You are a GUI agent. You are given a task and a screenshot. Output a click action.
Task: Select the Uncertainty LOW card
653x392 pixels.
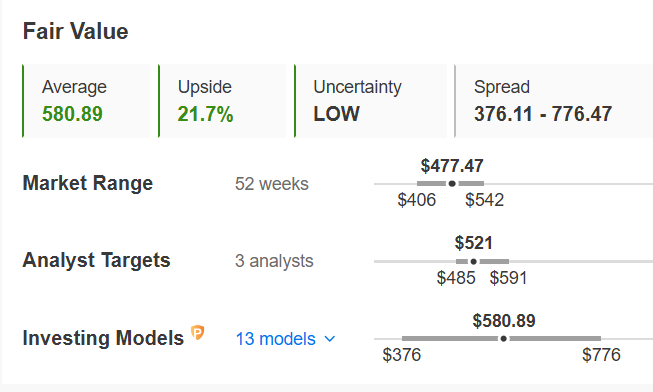point(370,101)
